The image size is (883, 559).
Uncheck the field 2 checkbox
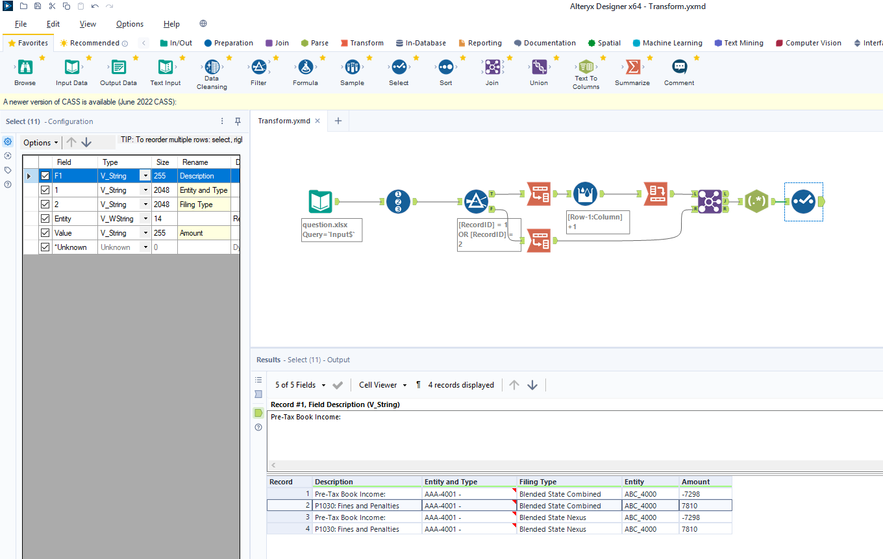(45, 204)
